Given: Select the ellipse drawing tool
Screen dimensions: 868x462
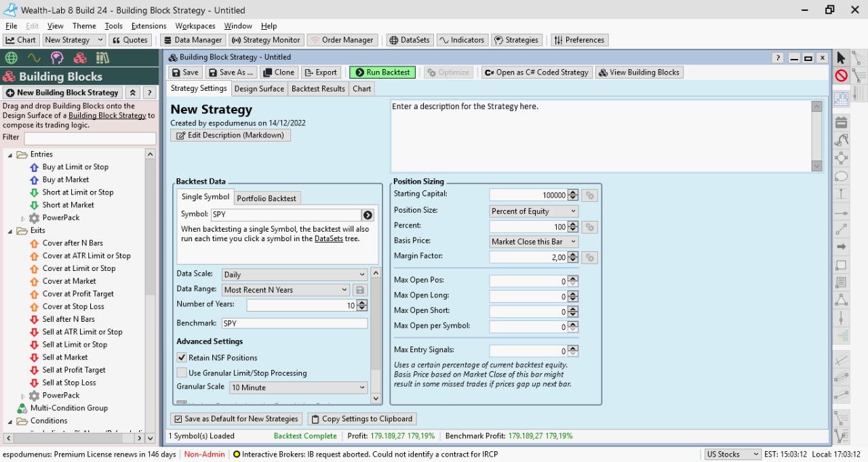Looking at the screenshot, I should tap(841, 177).
